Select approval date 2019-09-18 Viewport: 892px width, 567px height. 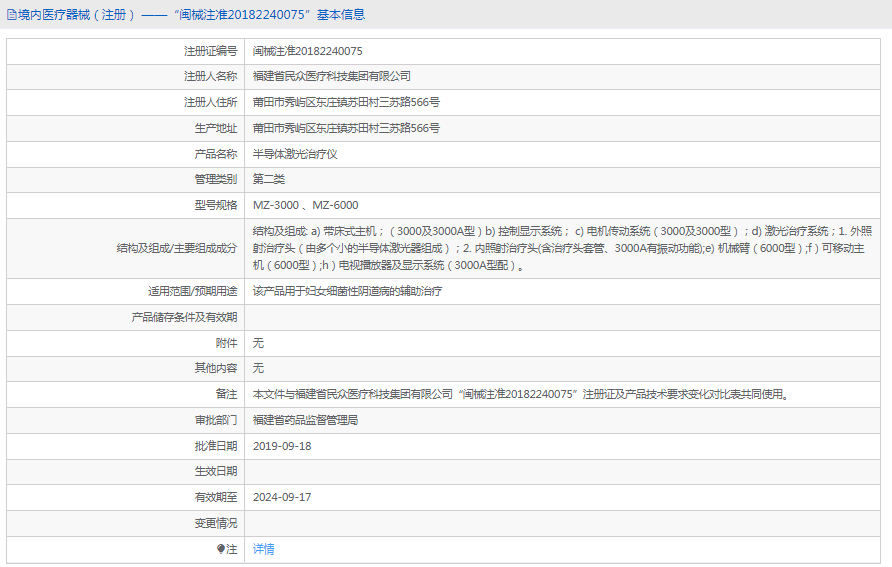(282, 446)
